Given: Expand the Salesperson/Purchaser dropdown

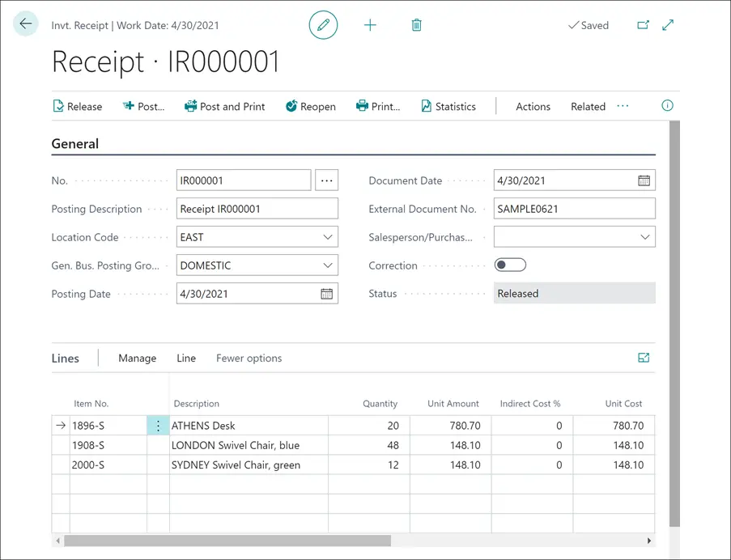Looking at the screenshot, I should pyautogui.click(x=644, y=237).
